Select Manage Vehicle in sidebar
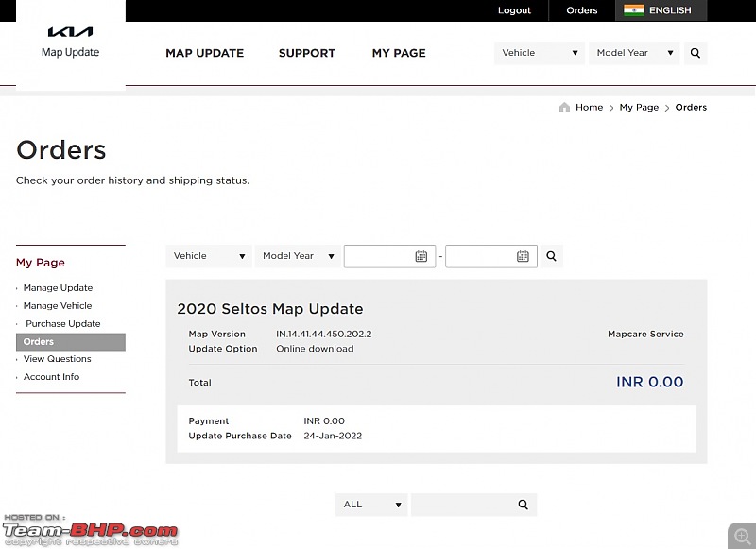Screen dimensions: 756x549 point(58,305)
